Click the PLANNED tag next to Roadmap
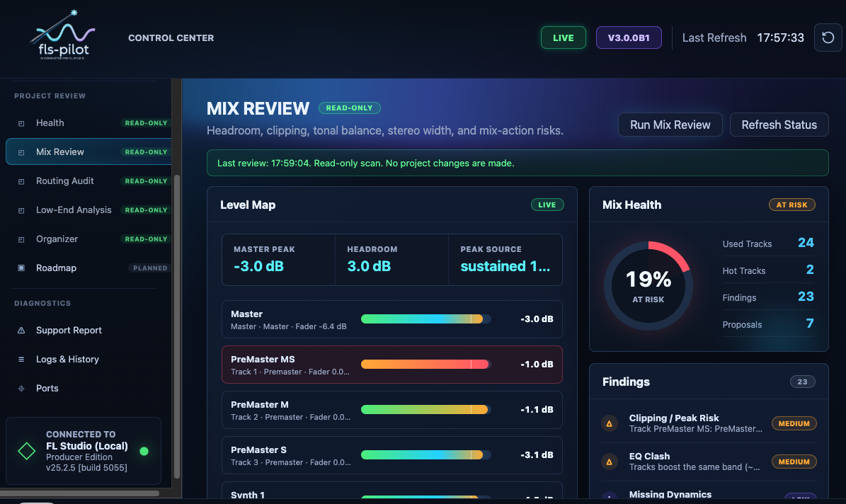846x504 pixels. point(150,268)
